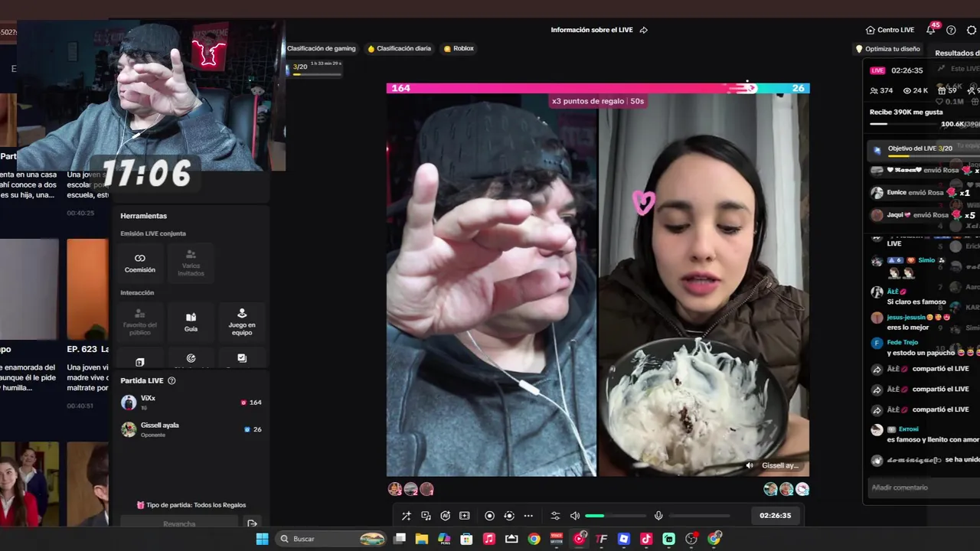
Task: Click the exit match icon beside Revancha
Action: (252, 523)
